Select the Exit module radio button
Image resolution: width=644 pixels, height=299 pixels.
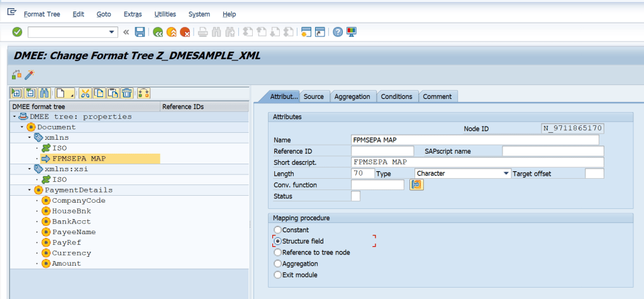click(x=278, y=274)
